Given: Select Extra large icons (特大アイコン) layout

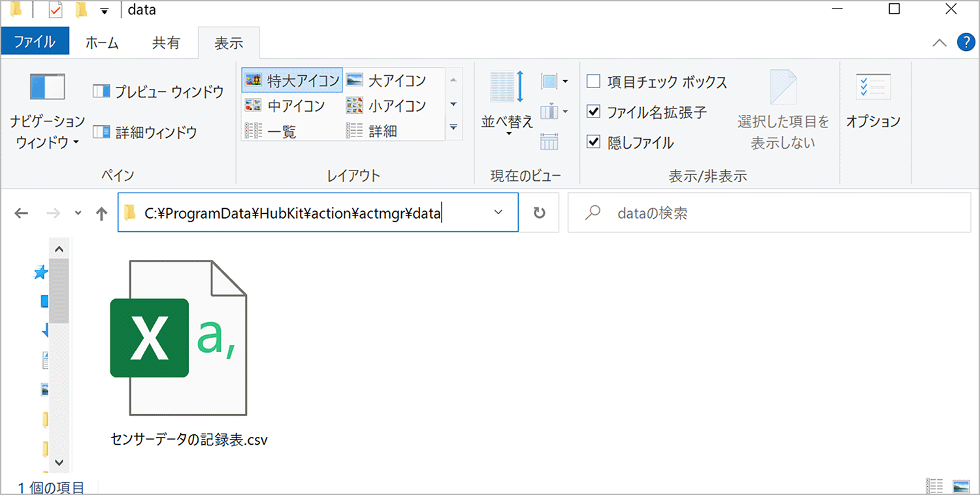Looking at the screenshot, I should (292, 80).
